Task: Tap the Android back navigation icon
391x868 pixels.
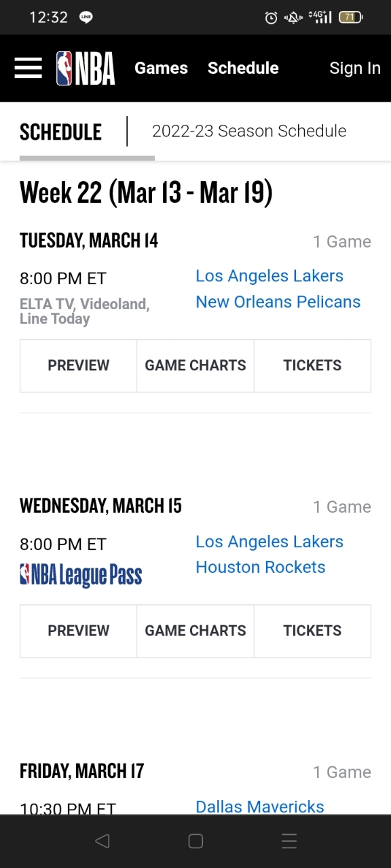Action: point(102,842)
